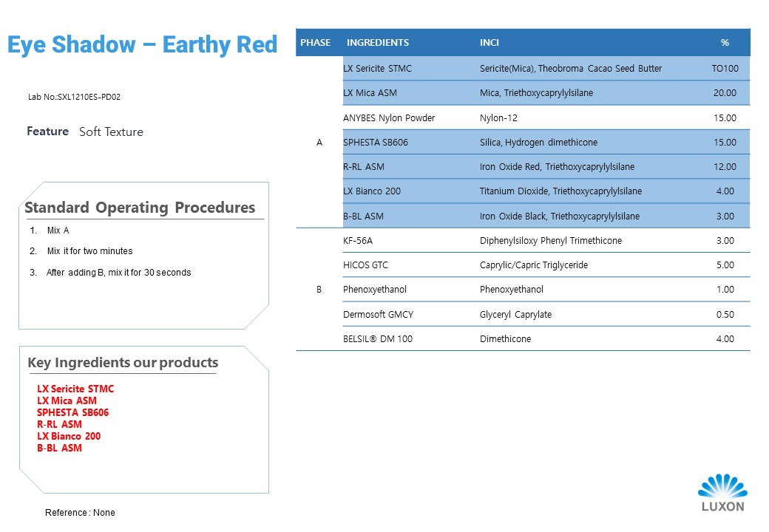Click the PHASE column header

coord(315,43)
